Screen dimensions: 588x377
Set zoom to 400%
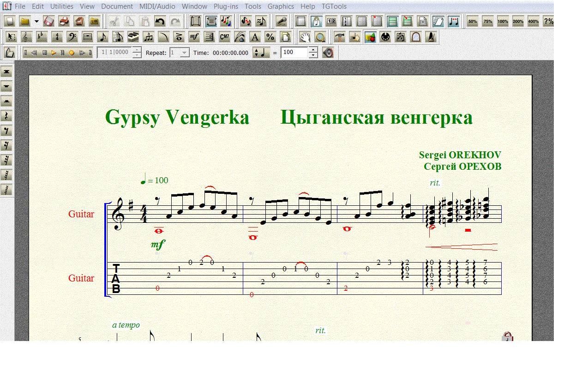click(534, 21)
